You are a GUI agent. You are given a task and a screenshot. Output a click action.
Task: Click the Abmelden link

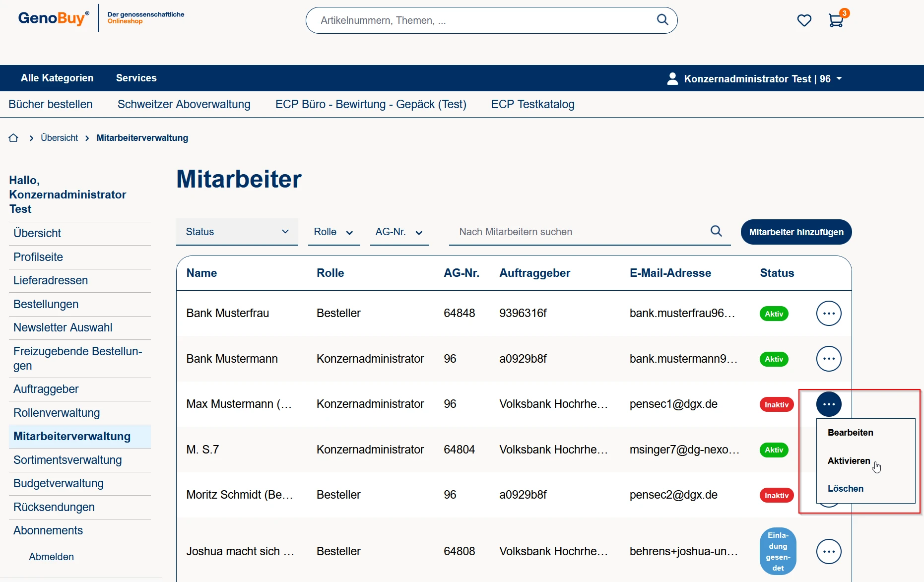(x=51, y=557)
